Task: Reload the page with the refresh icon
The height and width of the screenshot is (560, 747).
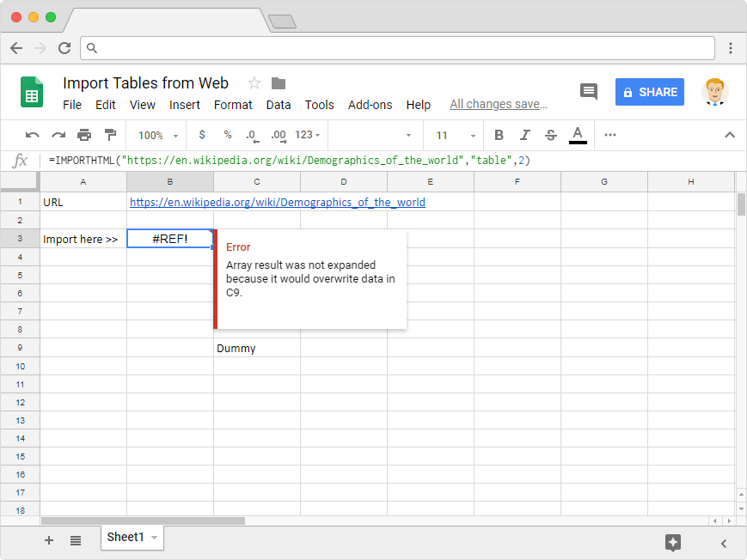Action: 64,48
